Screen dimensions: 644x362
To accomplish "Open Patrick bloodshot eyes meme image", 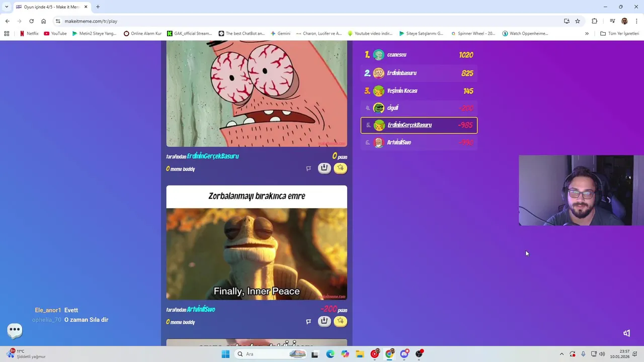I will coord(257,94).
